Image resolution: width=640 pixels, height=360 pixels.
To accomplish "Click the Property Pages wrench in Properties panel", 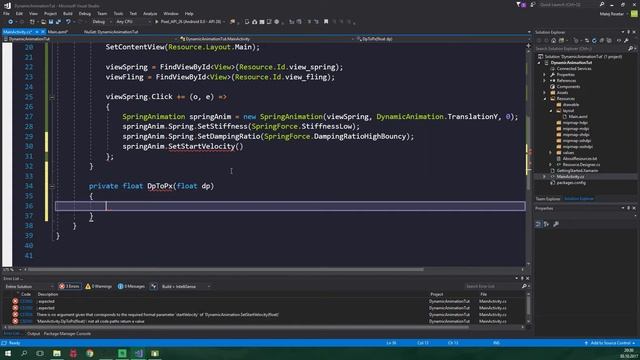I will click(x=556, y=224).
